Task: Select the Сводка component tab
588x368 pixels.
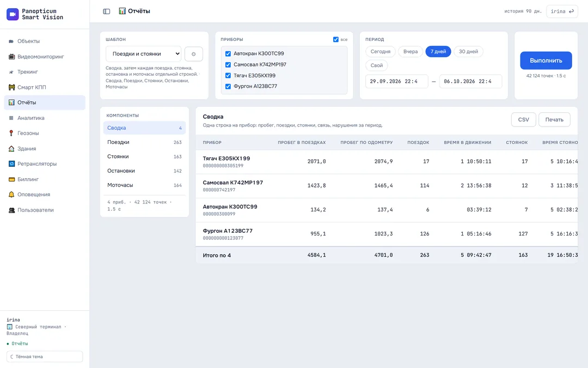Action: click(144, 128)
